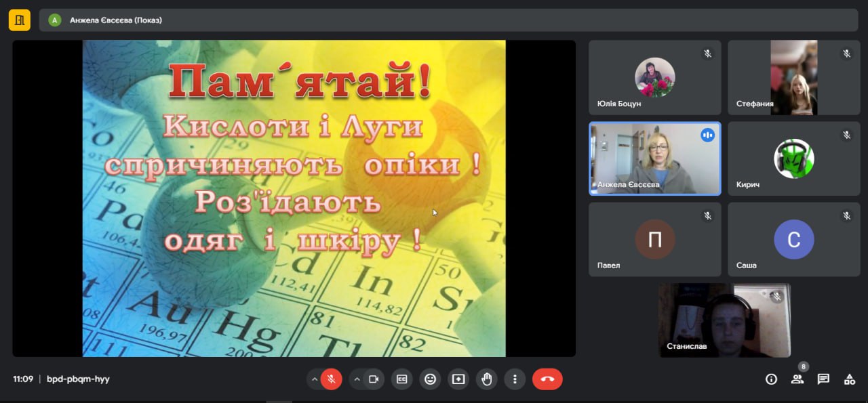Click Станислав's video tile
The image size is (868, 403).
pos(724,320)
